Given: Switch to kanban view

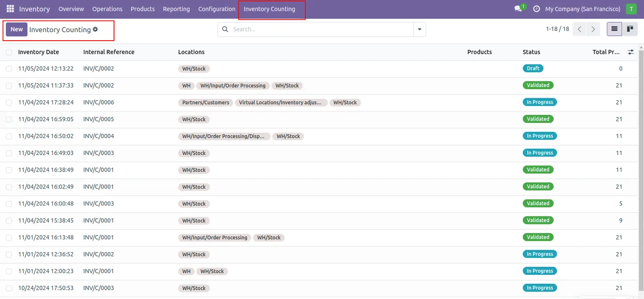Looking at the screenshot, I should [x=630, y=29].
